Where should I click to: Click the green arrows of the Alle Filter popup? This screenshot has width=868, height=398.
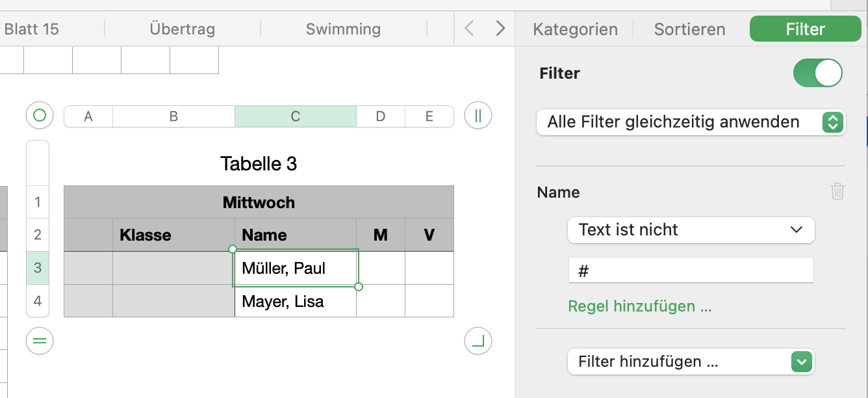click(832, 122)
